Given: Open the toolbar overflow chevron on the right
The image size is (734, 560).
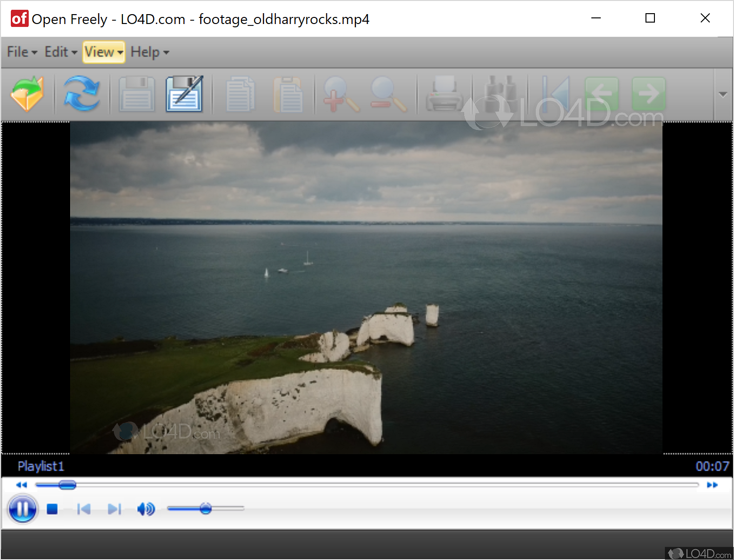Looking at the screenshot, I should (723, 93).
